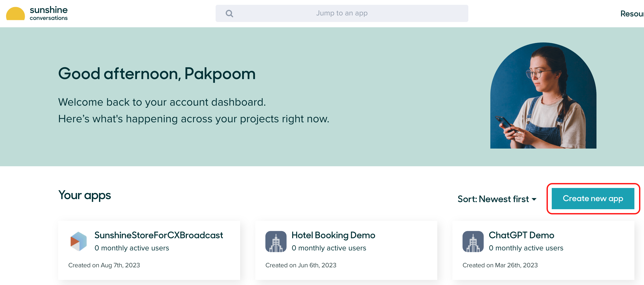This screenshot has height=285, width=644.
Task: Open the Hotel Booking Demo building icon
Action: (x=276, y=242)
